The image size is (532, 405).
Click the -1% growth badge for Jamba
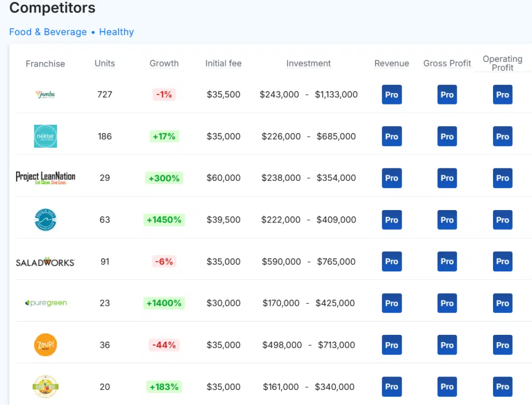(x=164, y=95)
